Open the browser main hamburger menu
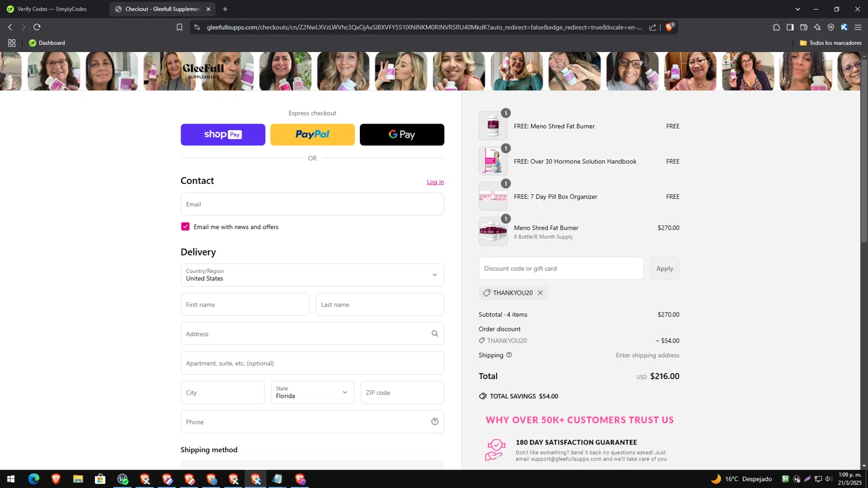868x488 pixels. 858,27
